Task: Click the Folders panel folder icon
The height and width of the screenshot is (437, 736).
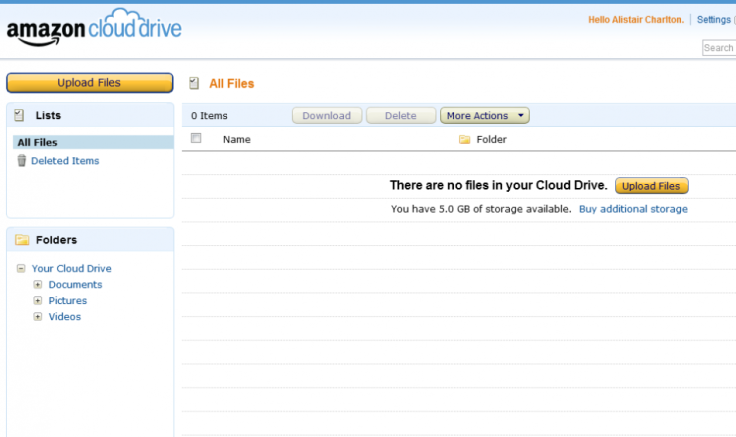Action: coord(22,240)
